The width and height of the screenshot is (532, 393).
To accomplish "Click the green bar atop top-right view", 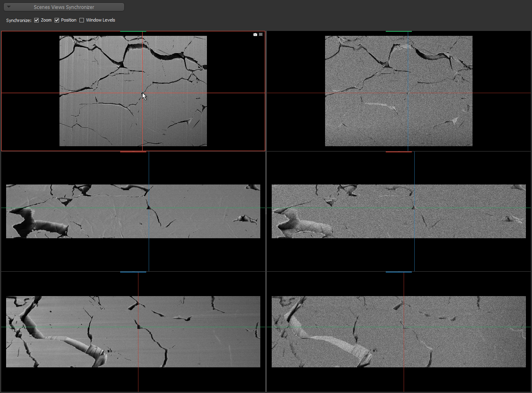I will click(398, 31).
